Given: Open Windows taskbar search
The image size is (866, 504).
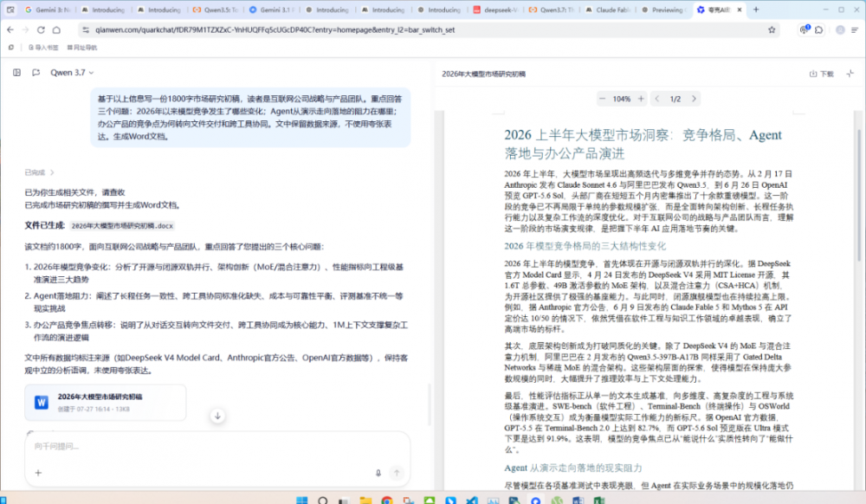Looking at the screenshot, I should click(323, 501).
